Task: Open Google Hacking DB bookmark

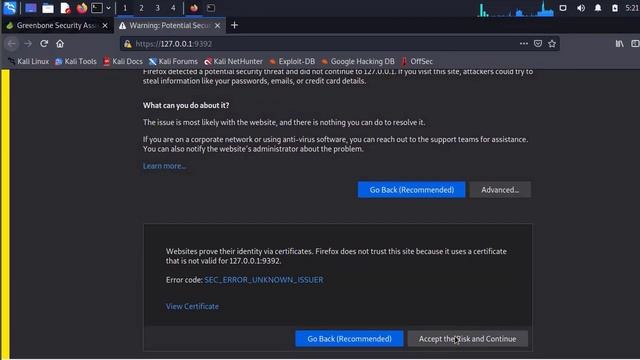Action: pyautogui.click(x=358, y=62)
